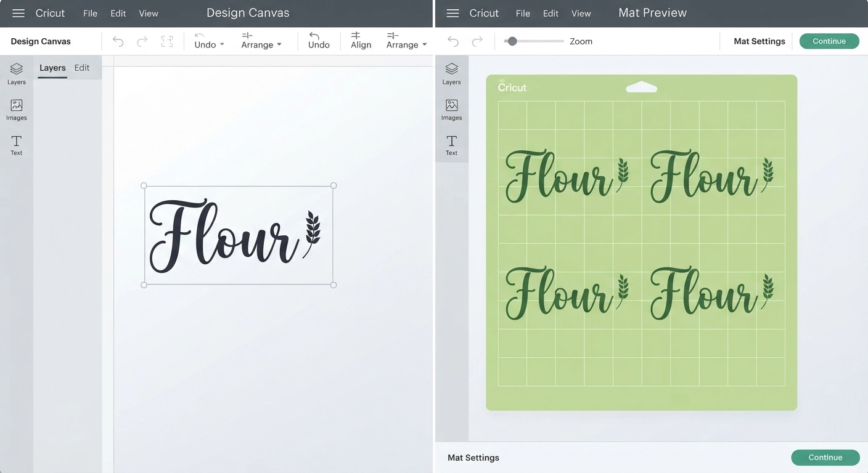Click top-left resize handle of Flour selection
This screenshot has height=473, width=868.
pos(144,185)
